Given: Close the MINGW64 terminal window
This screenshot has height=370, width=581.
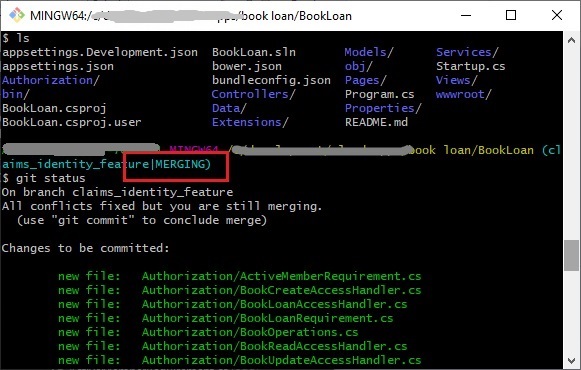Looking at the screenshot, I should [557, 15].
